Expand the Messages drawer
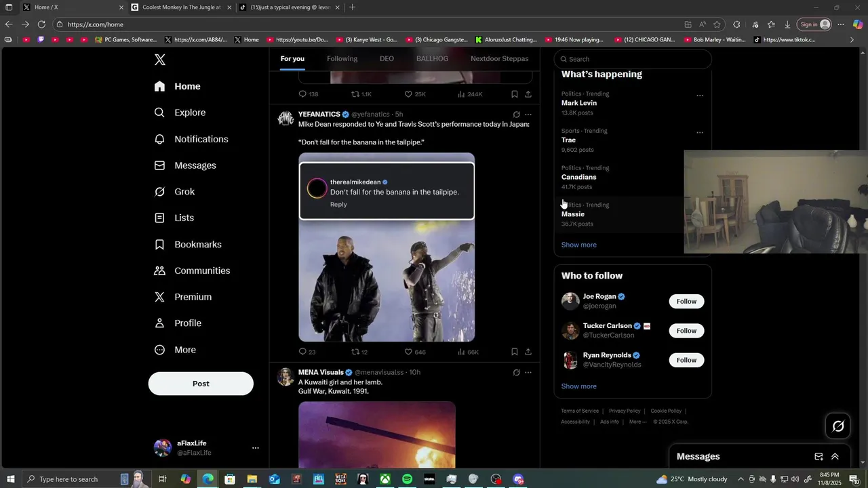 [x=835, y=457]
